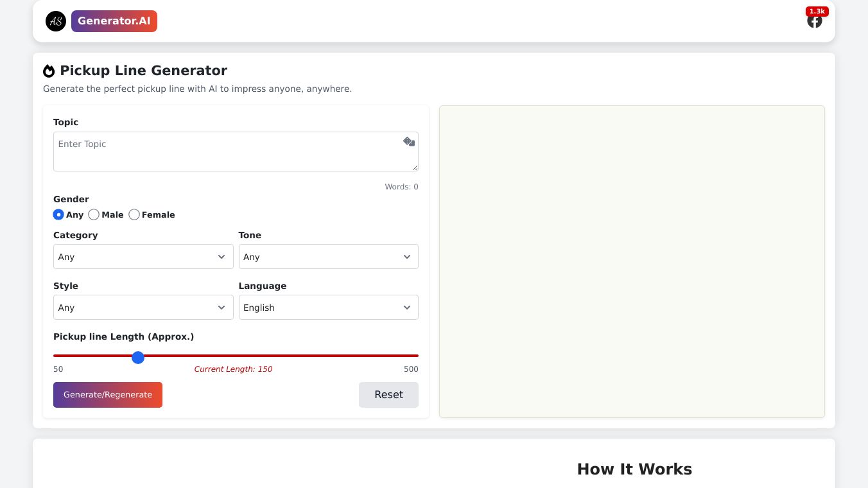Focus the Enter Topic text area
The width and height of the screenshot is (868, 488).
click(236, 152)
